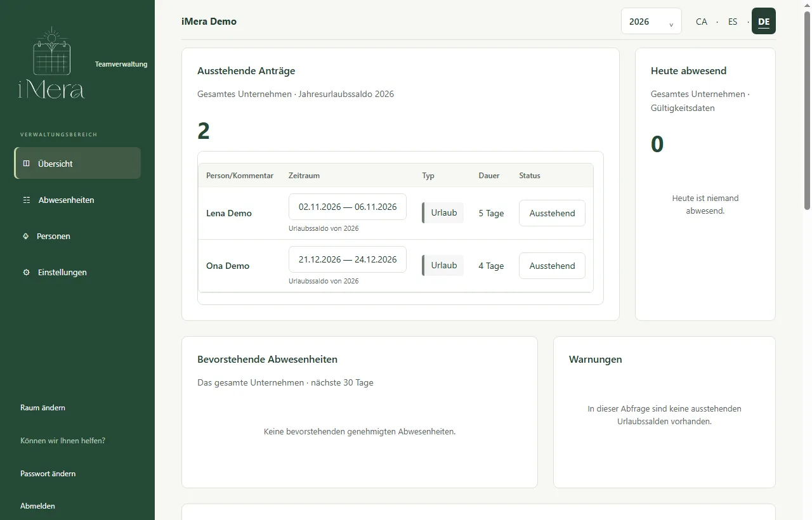This screenshot has width=812, height=520.
Task: Click the Einstellungen gear icon
Action: 26,272
